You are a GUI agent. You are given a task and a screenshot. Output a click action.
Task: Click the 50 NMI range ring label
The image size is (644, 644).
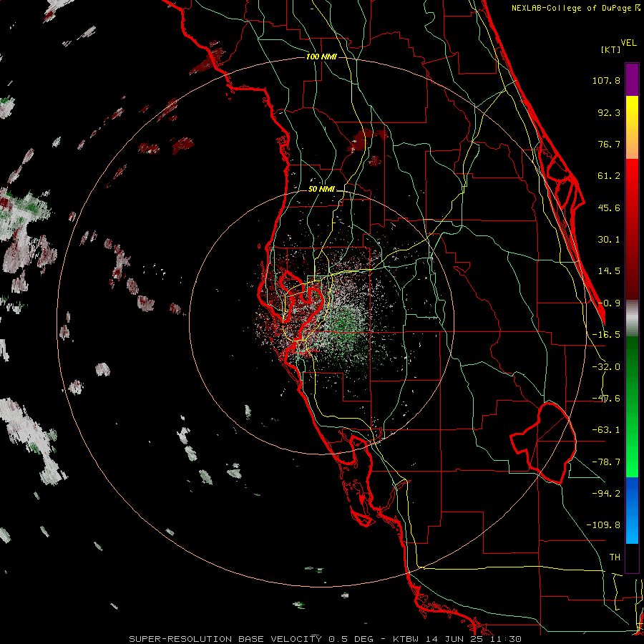click(321, 190)
